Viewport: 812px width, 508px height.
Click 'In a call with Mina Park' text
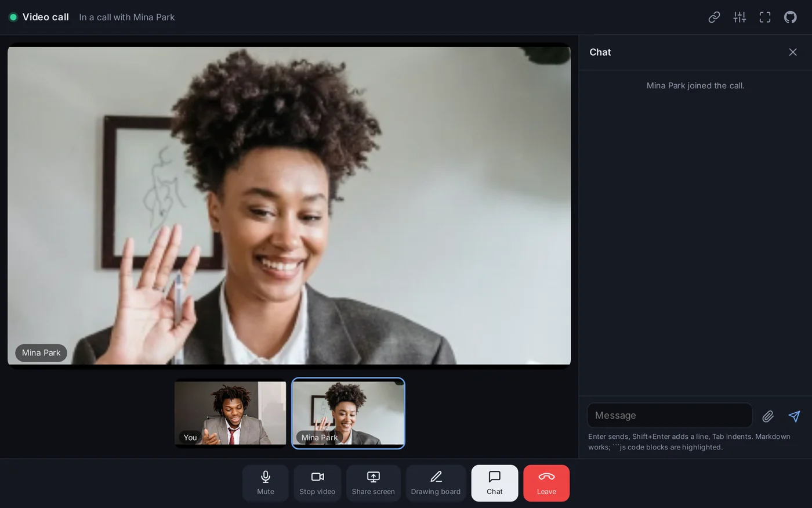click(127, 17)
